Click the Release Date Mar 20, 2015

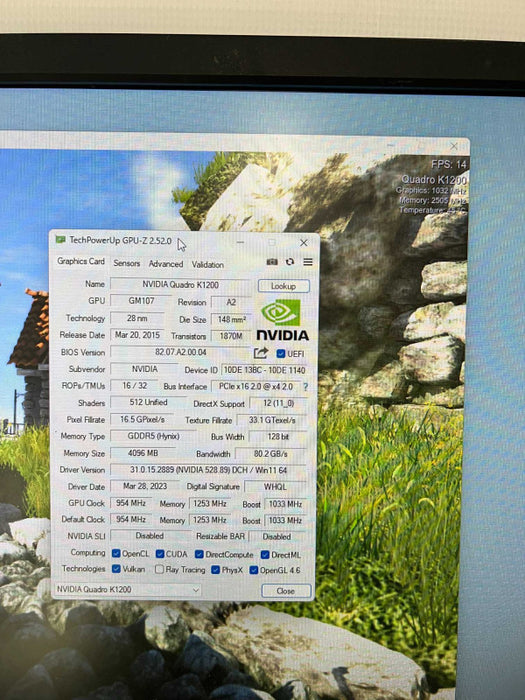click(x=137, y=335)
